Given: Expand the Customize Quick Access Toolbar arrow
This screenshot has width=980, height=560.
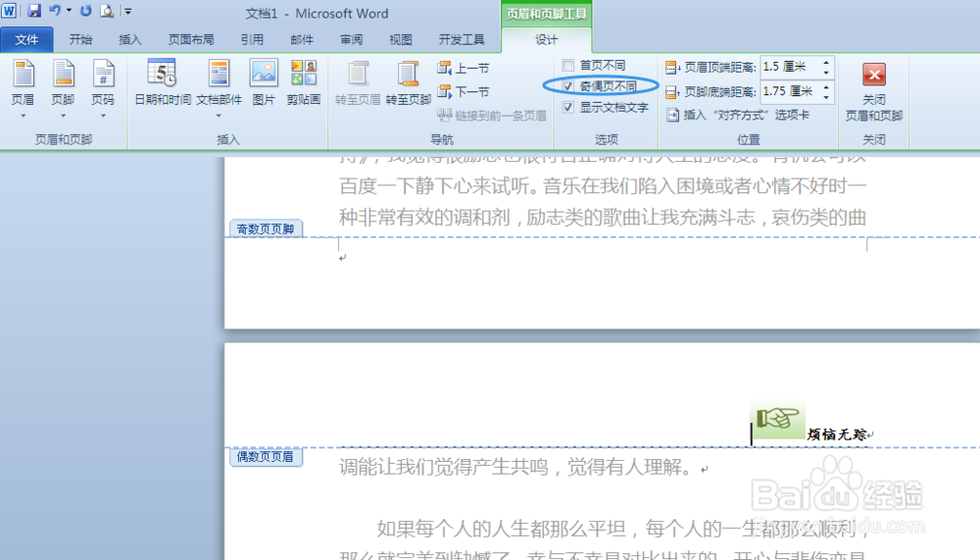Looking at the screenshot, I should [x=127, y=11].
